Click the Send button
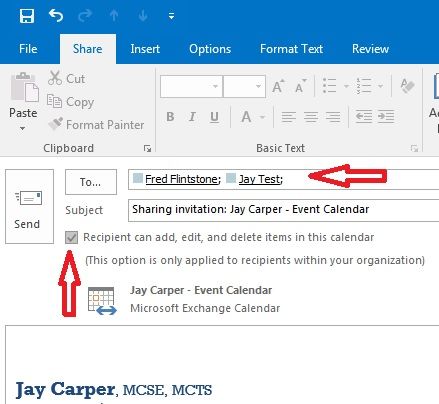The image size is (439, 404). pos(29,206)
